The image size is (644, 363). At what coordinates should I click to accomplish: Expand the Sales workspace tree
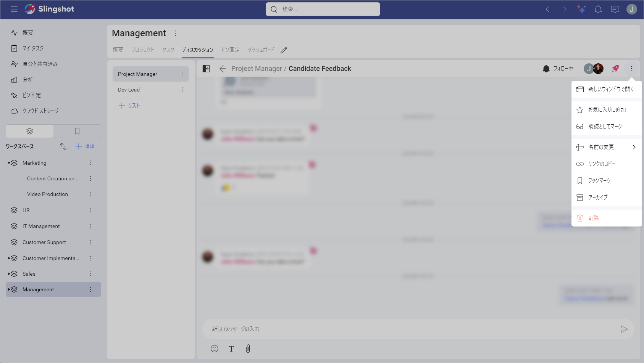[x=9, y=274]
